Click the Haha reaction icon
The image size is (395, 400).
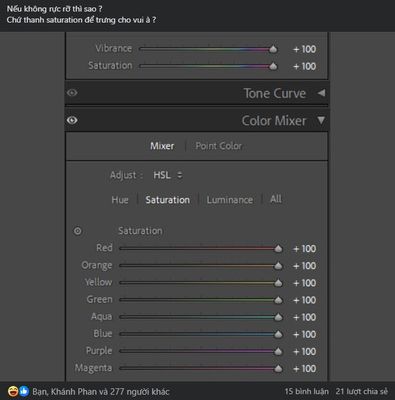(13, 391)
